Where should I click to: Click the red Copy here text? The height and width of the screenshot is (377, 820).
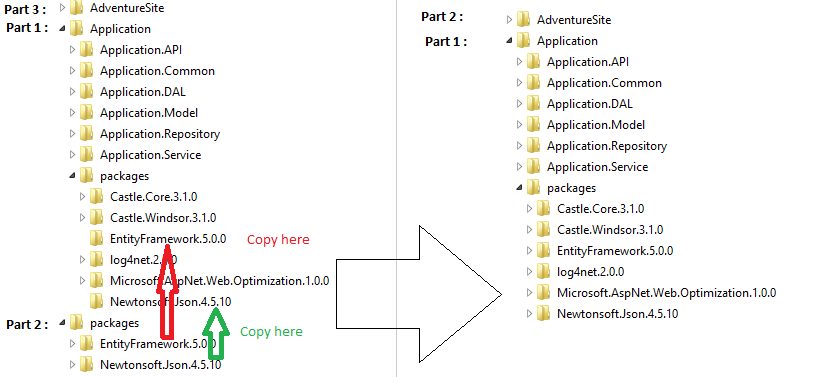278,239
